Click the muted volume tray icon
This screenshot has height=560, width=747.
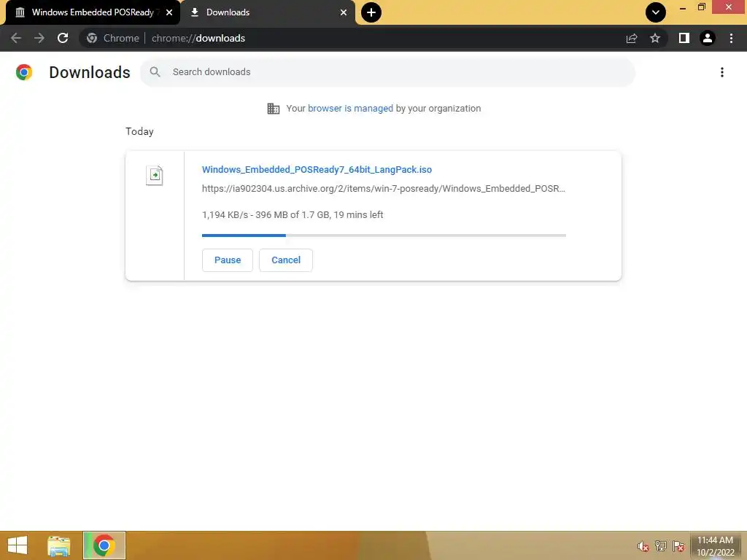tap(643, 546)
